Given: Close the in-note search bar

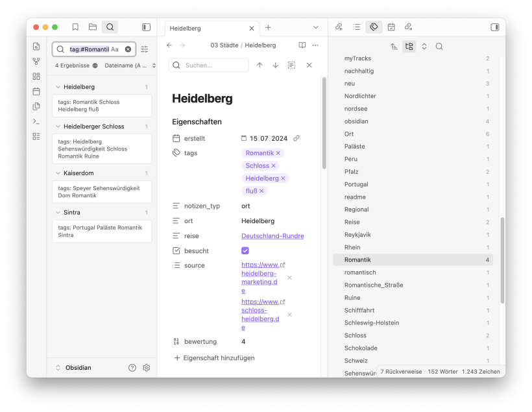Looking at the screenshot, I should 309,65.
